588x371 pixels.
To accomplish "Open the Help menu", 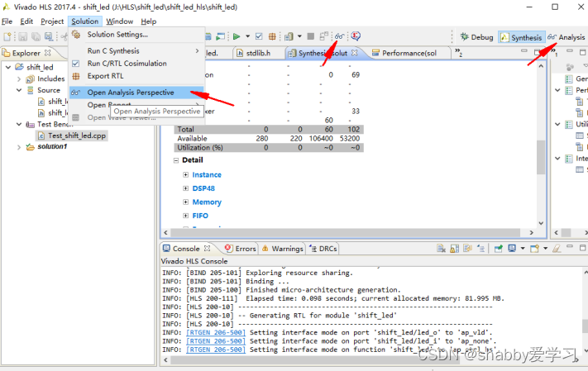I will click(x=149, y=21).
